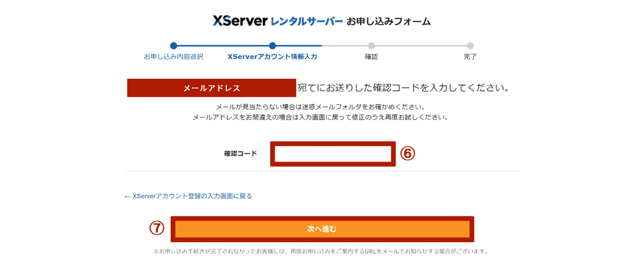Focus the 確認コード input field

(x=332, y=154)
